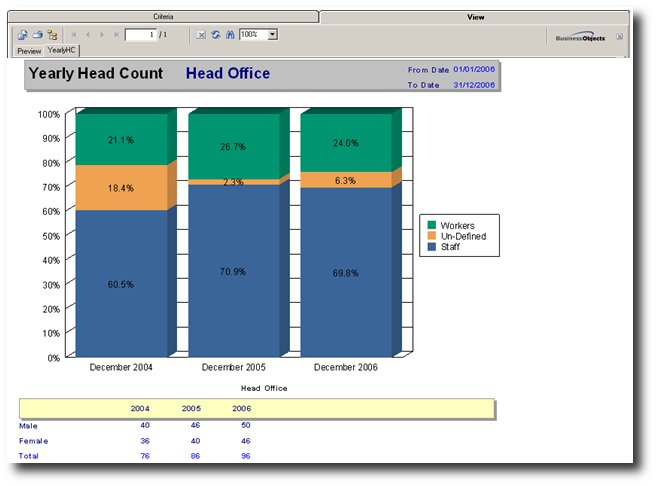This screenshot has height=486, width=656.
Task: Click the page number input field
Action: tap(140, 35)
